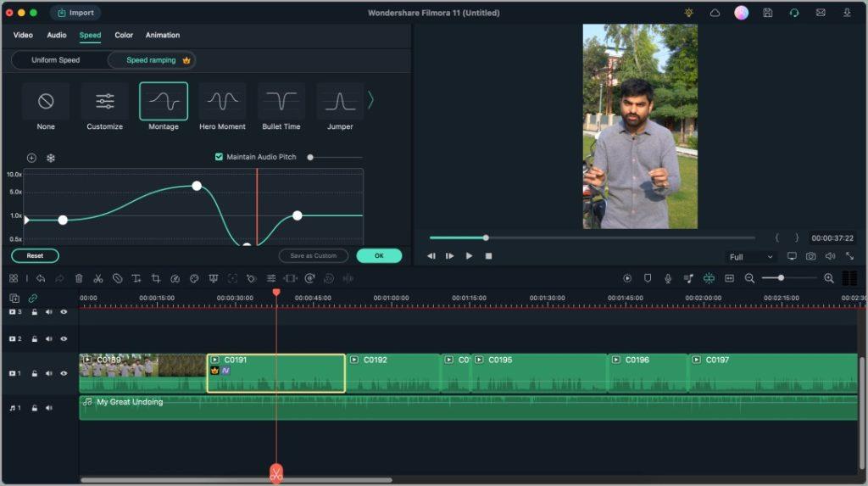Lock the audio track 1
Viewport: 868px width, 486px height.
tap(34, 408)
